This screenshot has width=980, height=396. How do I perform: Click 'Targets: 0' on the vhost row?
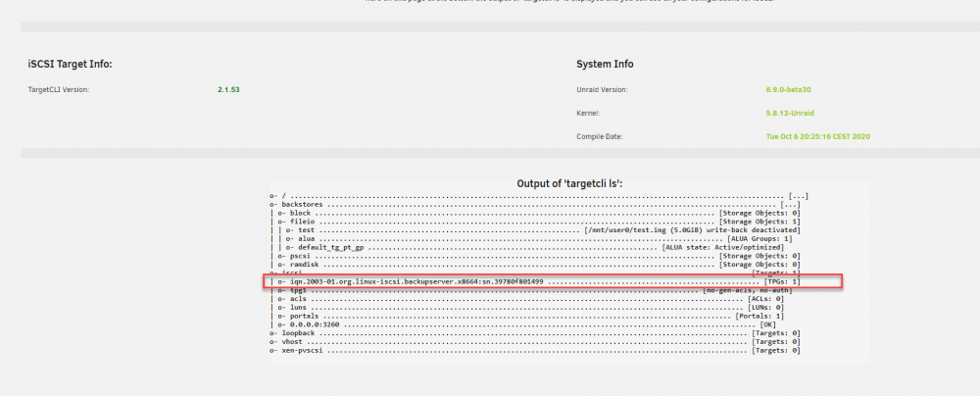point(775,342)
